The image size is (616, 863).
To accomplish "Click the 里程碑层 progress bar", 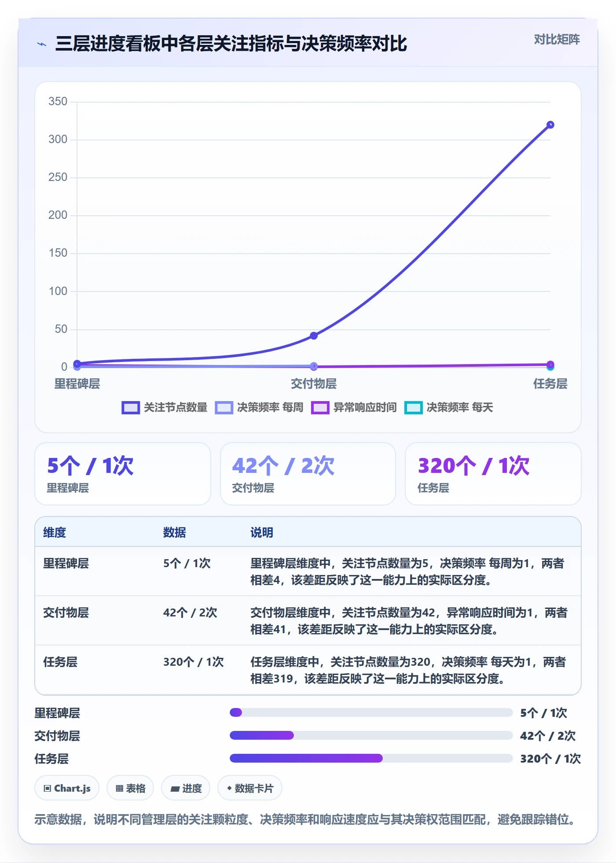I will click(371, 712).
